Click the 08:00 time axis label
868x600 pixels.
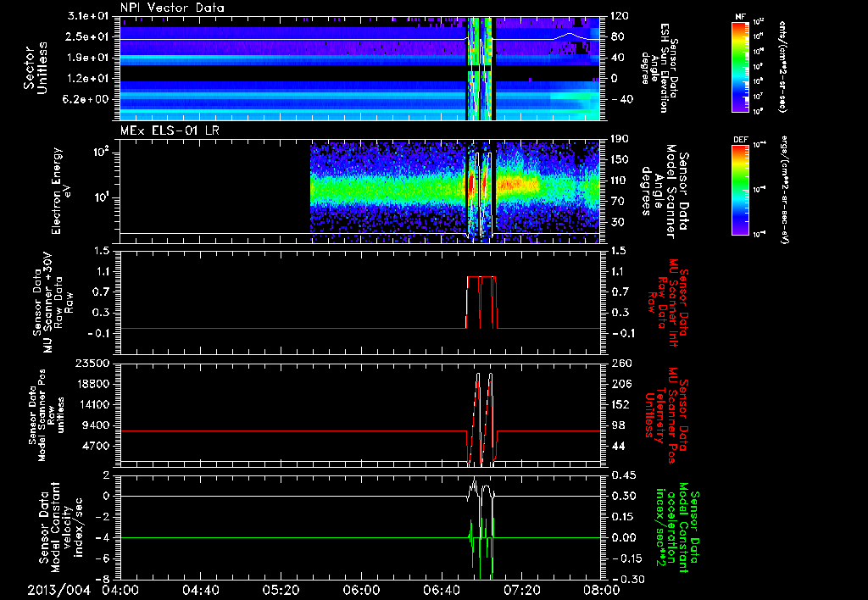pos(600,589)
